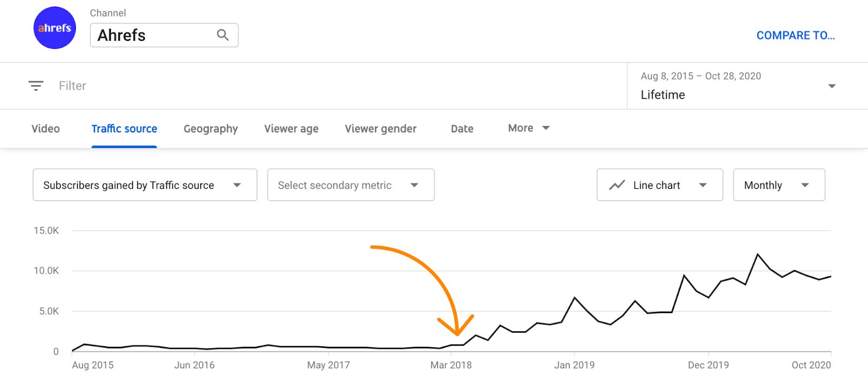Click the line chart icon in chart type selector
Image resolution: width=868 pixels, height=381 pixels.
pyautogui.click(x=617, y=185)
